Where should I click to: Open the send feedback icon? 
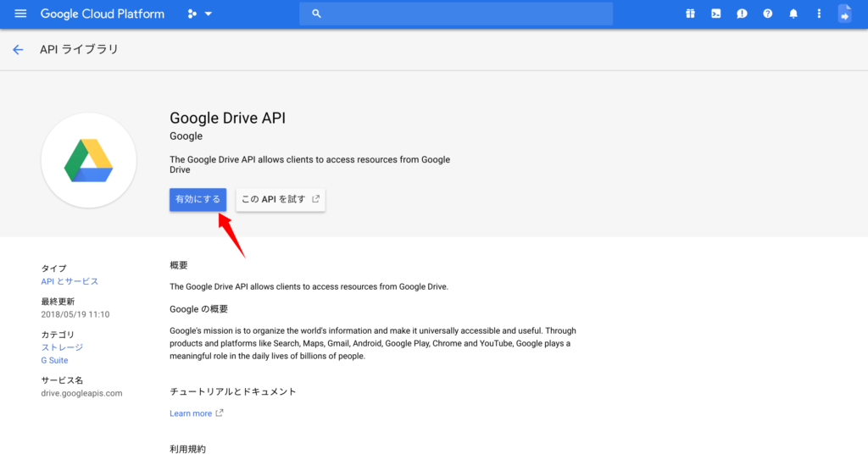pyautogui.click(x=742, y=14)
